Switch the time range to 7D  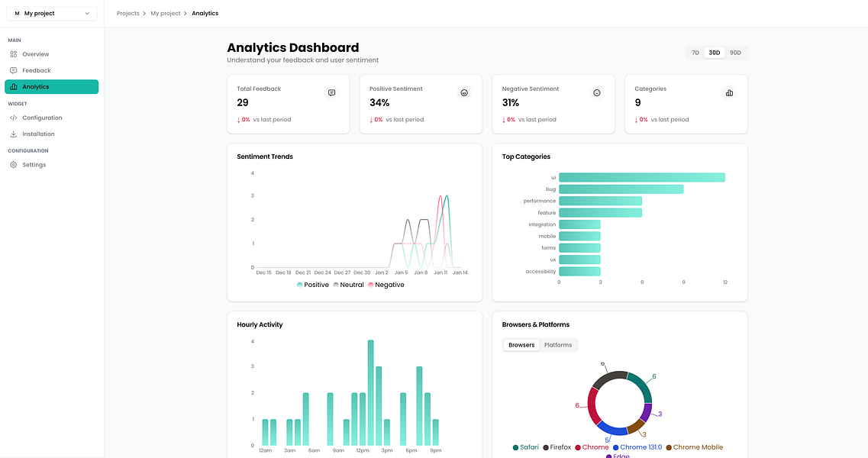[x=695, y=53]
